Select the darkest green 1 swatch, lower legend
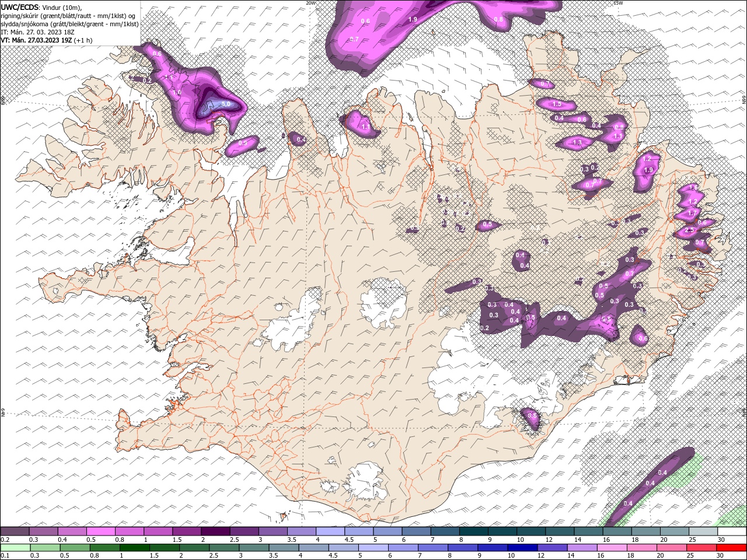Screen dimensions: 747x560 [x=135, y=548]
